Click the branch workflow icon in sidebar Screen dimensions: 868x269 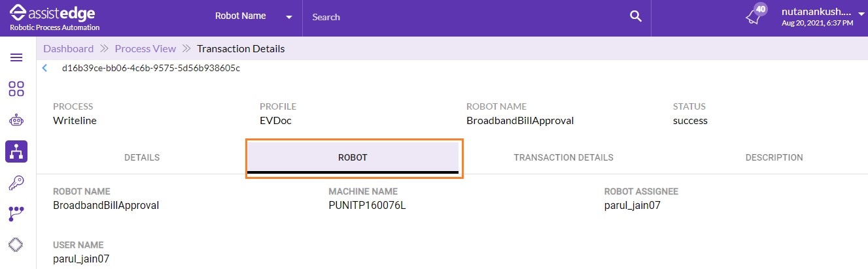[16, 214]
